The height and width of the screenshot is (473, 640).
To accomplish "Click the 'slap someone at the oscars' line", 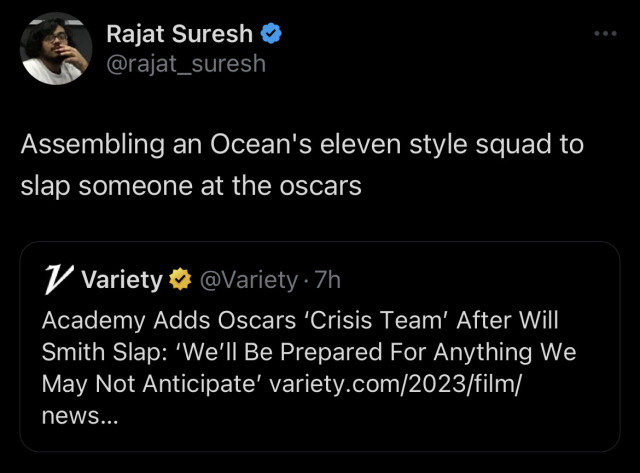I will pyautogui.click(x=191, y=186).
